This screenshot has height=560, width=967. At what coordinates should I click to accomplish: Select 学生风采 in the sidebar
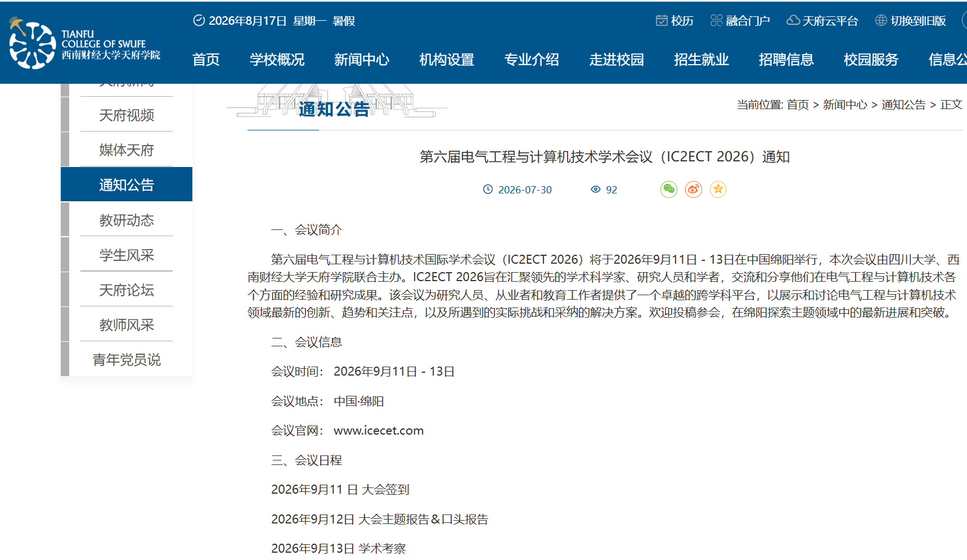pos(127,255)
